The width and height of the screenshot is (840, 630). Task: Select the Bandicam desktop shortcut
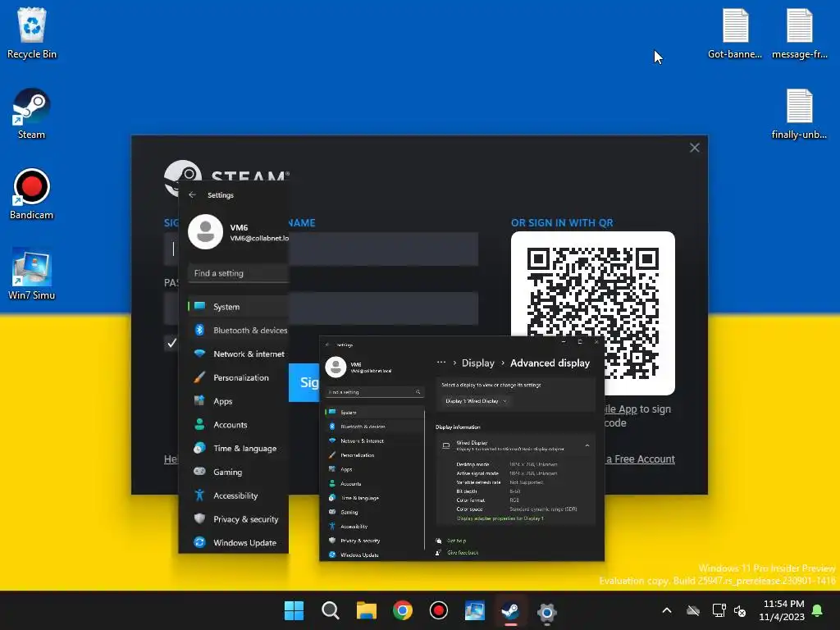[x=32, y=194]
